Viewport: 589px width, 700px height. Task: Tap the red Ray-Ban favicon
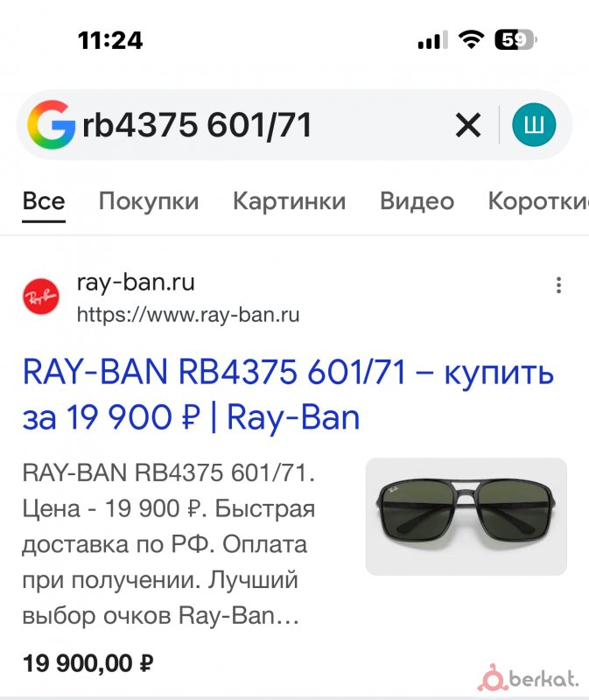pos(41,297)
